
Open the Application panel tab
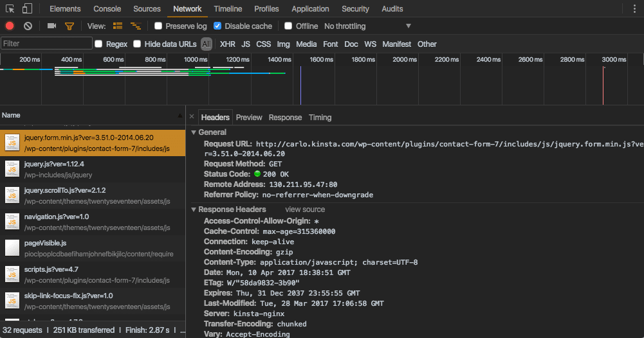coord(310,8)
